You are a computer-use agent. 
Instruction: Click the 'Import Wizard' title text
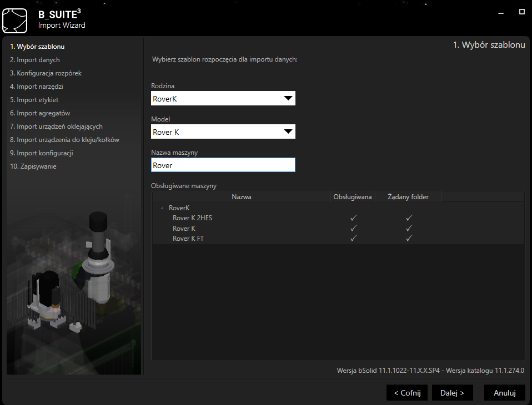point(62,25)
